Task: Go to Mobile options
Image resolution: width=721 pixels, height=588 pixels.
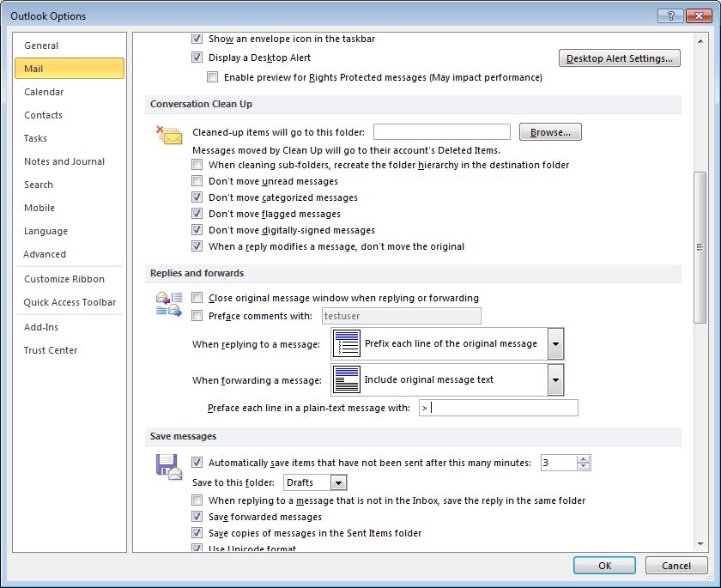Action: coord(70,208)
